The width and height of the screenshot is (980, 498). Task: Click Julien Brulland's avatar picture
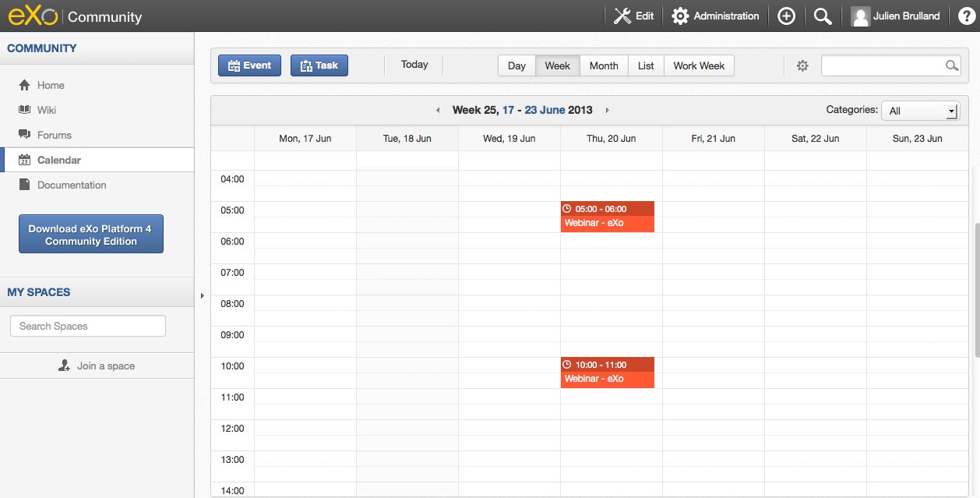pyautogui.click(x=860, y=16)
